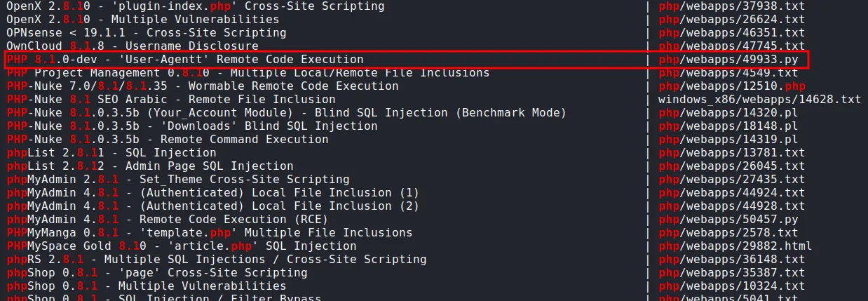Select the OPNsense < 19.1.1 Cross-Site Scripting line

pos(146,33)
